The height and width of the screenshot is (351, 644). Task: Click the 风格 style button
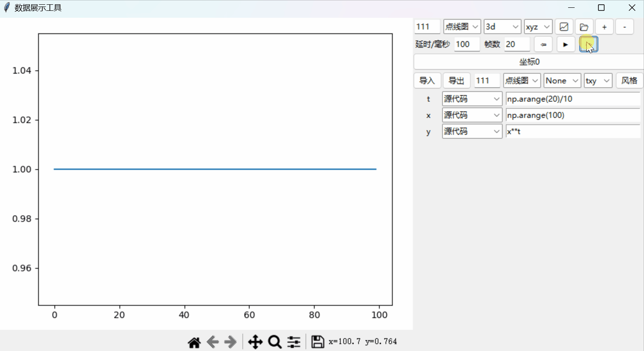click(x=629, y=81)
